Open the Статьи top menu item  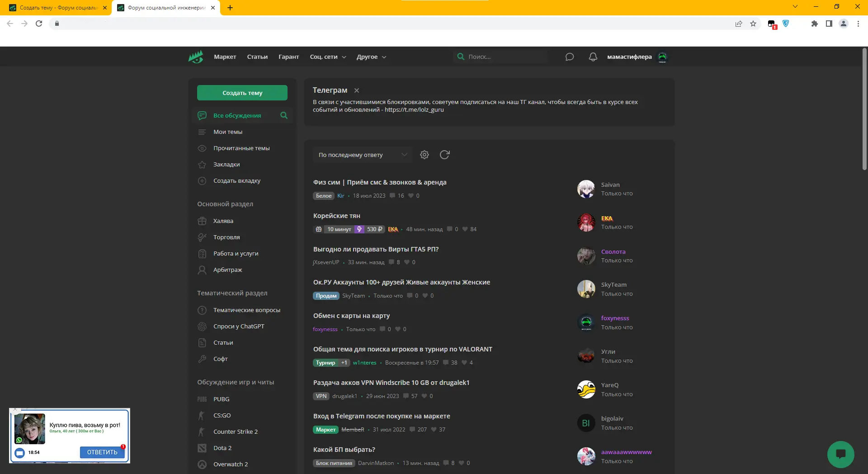coord(257,57)
